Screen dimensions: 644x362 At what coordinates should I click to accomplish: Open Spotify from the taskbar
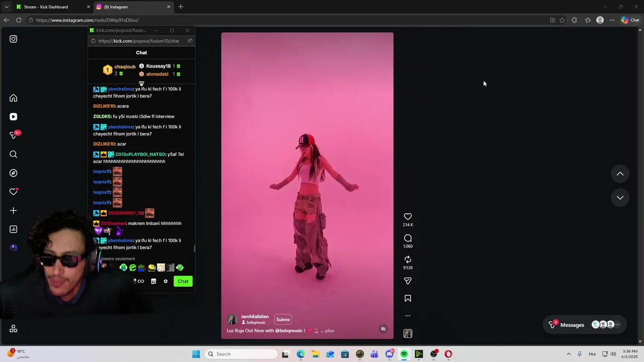point(404,354)
